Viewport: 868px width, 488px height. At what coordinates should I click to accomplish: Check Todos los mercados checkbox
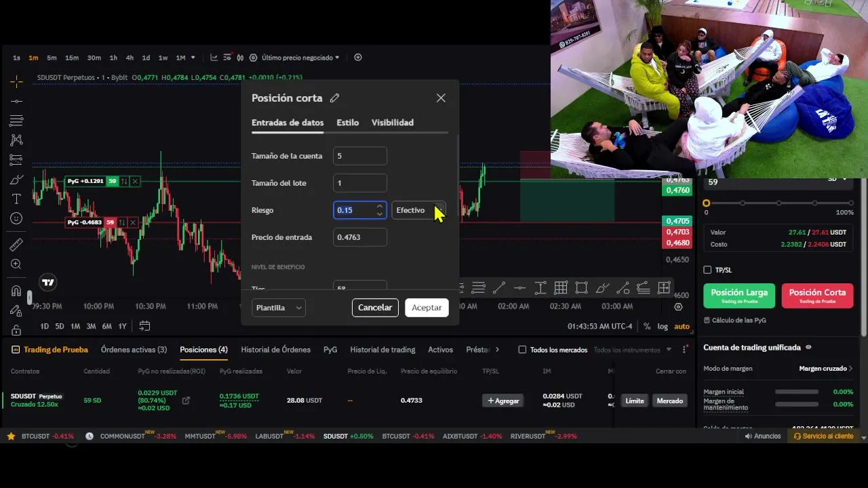coord(522,350)
